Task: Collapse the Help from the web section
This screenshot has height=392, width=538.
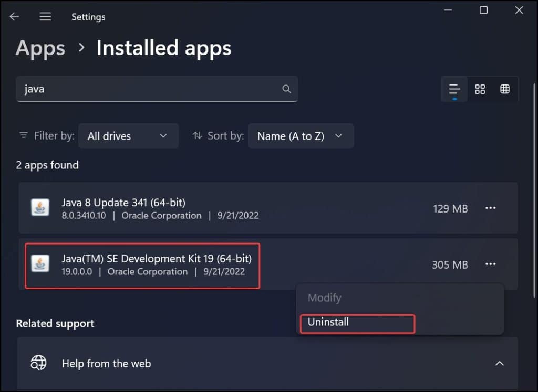Action: pos(500,364)
